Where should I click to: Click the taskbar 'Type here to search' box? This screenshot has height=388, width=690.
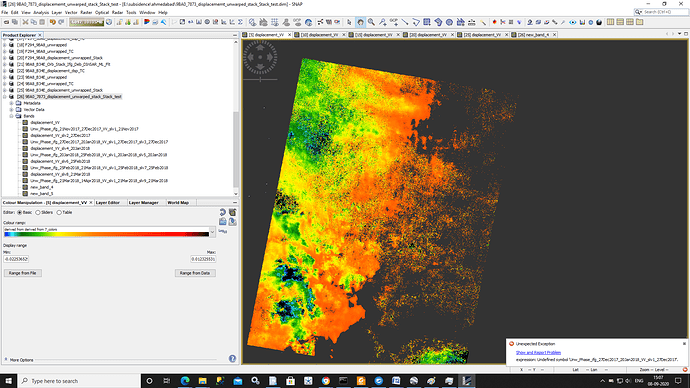tap(79, 381)
